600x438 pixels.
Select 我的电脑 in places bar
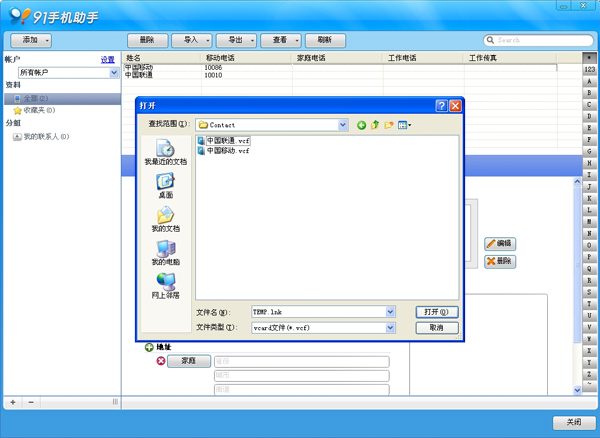point(166,252)
